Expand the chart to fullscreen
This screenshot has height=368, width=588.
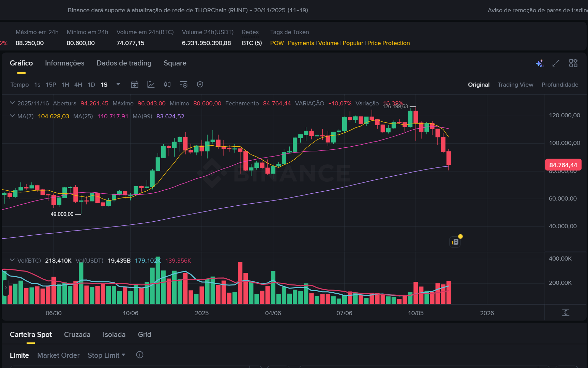point(556,63)
